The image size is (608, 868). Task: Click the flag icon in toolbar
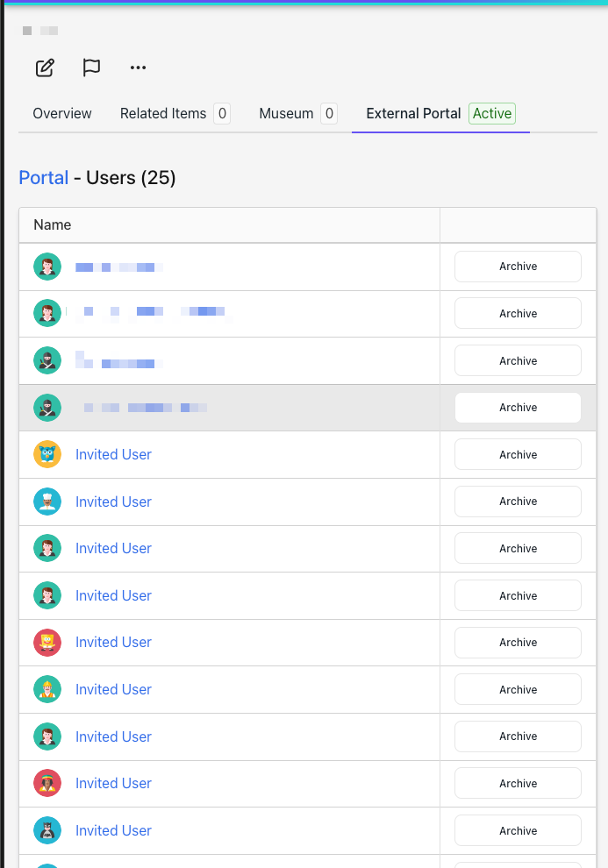[91, 68]
